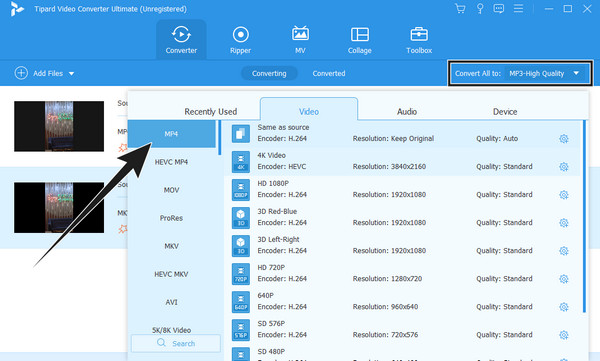
Task: Select the MOV format category
Action: (x=171, y=190)
